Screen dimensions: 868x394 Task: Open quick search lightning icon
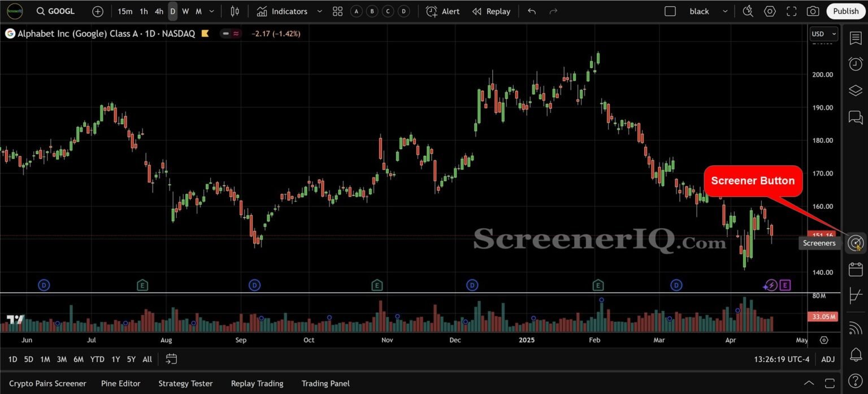(748, 11)
